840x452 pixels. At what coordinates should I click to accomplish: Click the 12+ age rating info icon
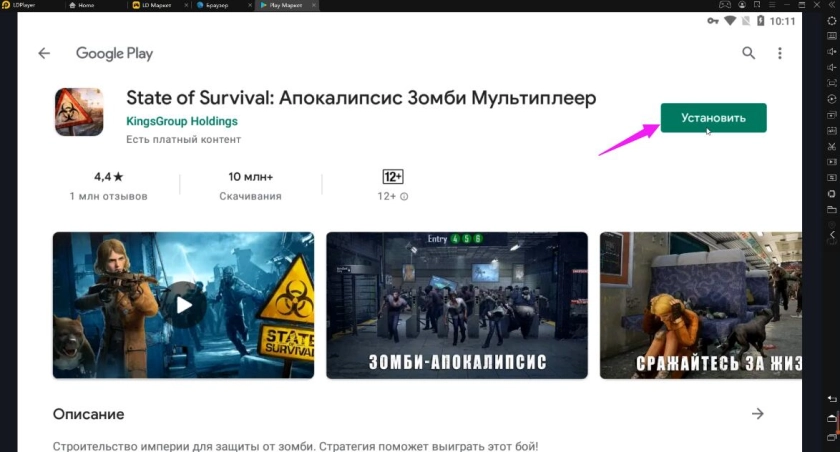[x=404, y=197]
